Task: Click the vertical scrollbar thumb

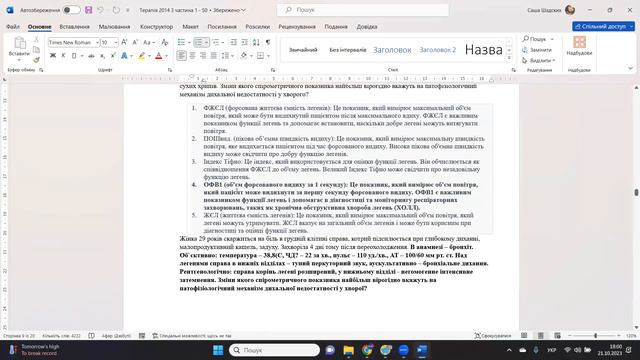Action: pos(636,192)
